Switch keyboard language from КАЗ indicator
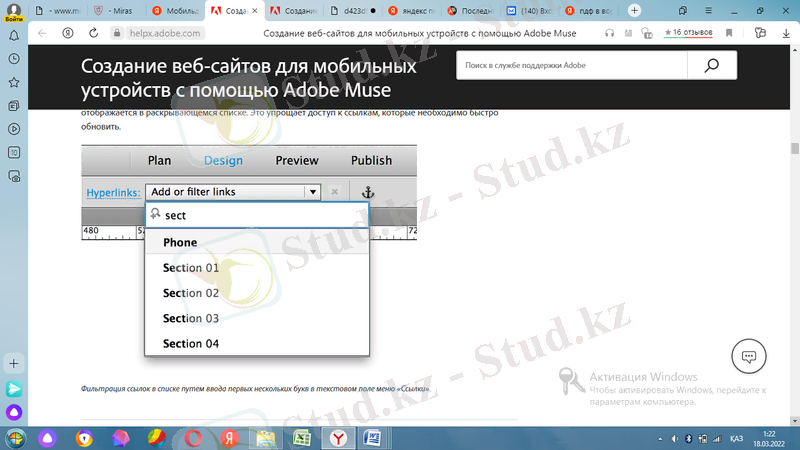This screenshot has width=800, height=450. 736,438
